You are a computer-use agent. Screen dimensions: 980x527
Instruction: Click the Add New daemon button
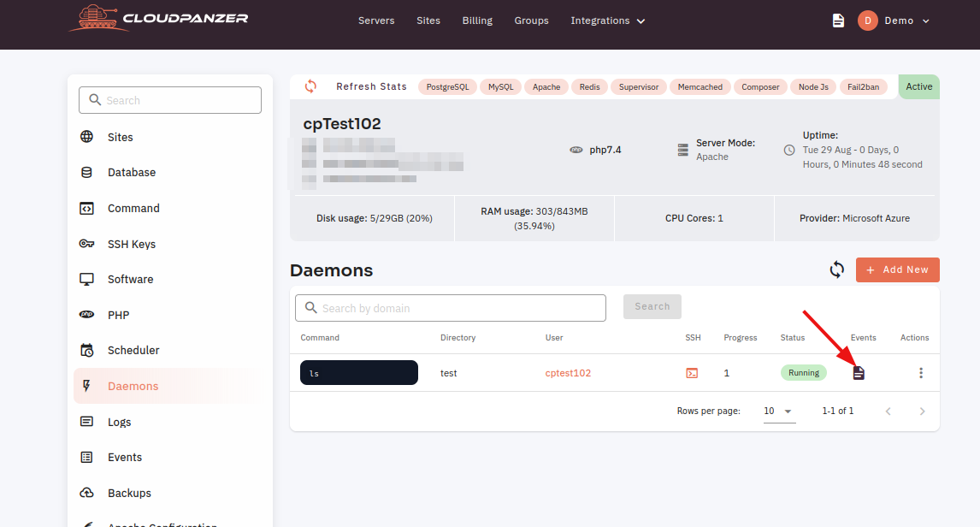click(x=898, y=269)
